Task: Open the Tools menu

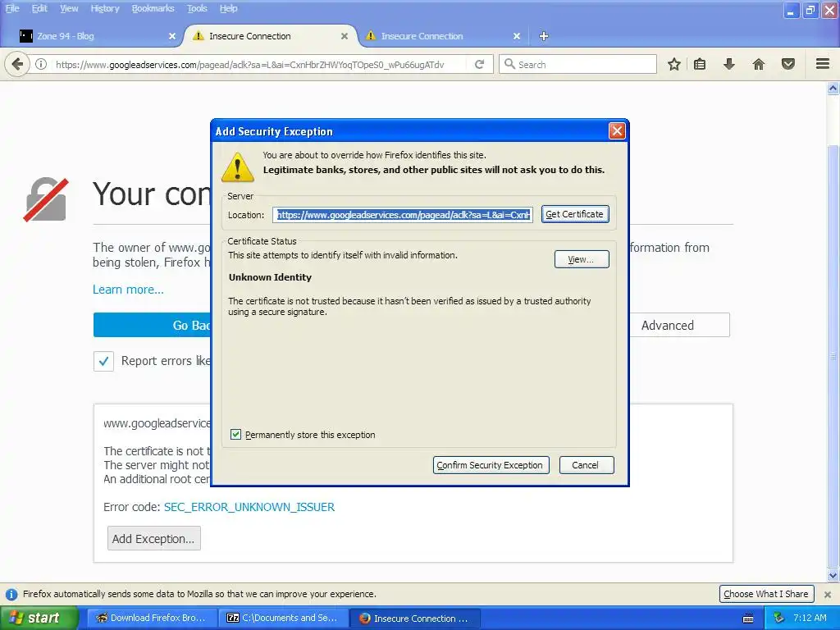Action: 197,8
